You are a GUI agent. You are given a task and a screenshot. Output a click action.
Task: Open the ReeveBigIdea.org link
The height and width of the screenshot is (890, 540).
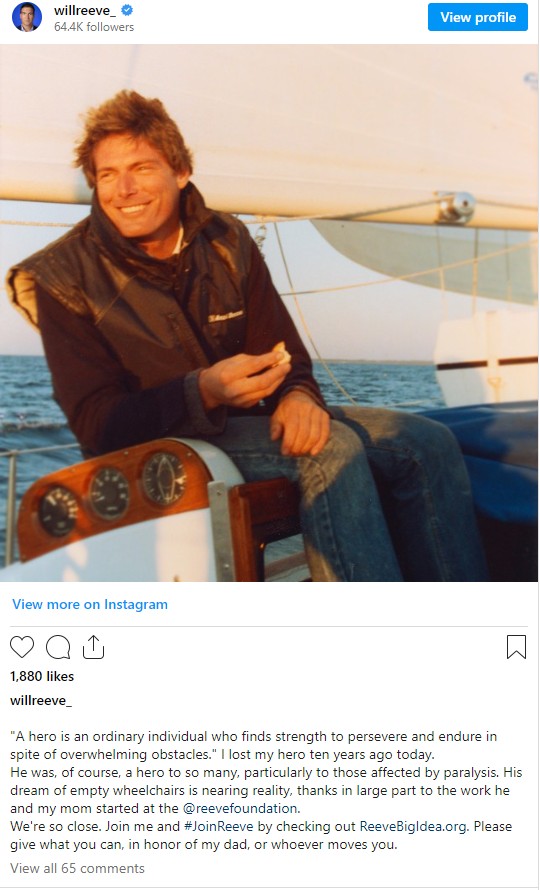[413, 826]
